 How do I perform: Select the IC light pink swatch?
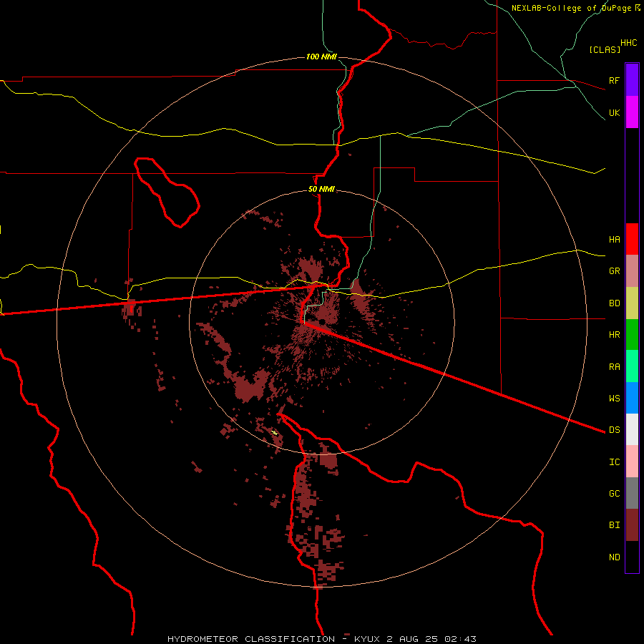coord(632,462)
